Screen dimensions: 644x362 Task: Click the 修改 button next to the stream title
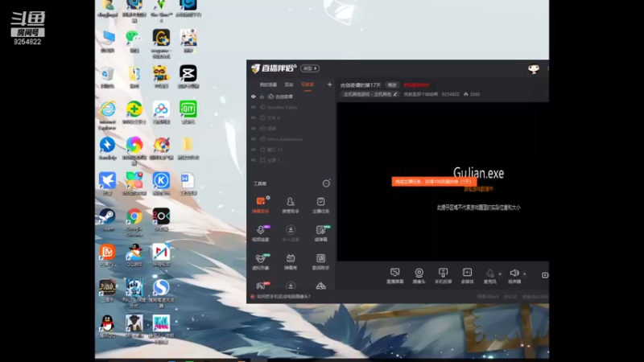pyautogui.click(x=392, y=85)
